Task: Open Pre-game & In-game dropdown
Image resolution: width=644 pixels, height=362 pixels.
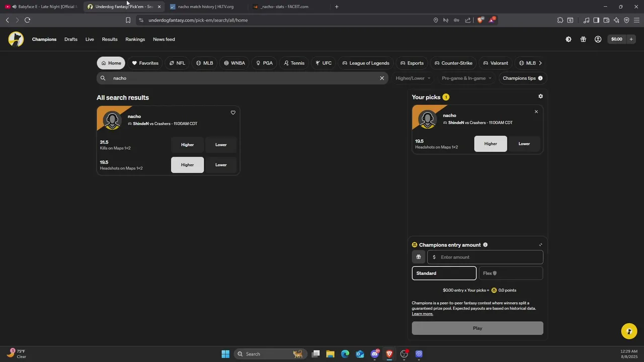Action: coord(466,78)
